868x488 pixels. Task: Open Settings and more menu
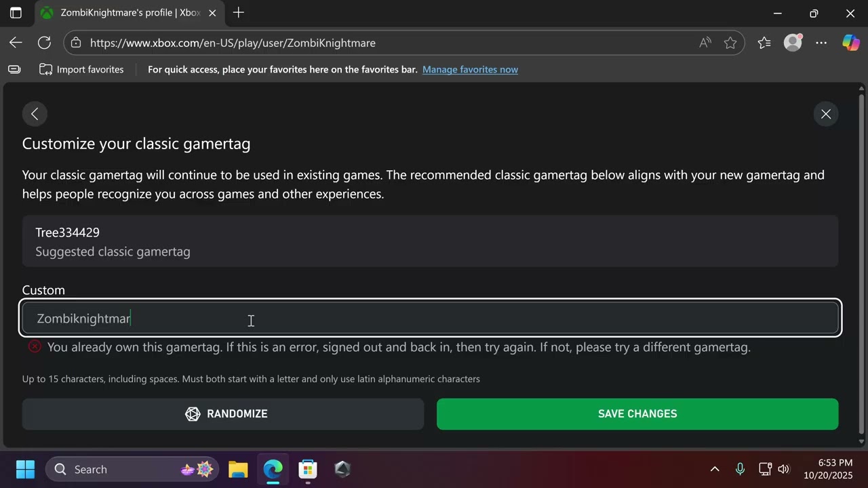(x=821, y=43)
